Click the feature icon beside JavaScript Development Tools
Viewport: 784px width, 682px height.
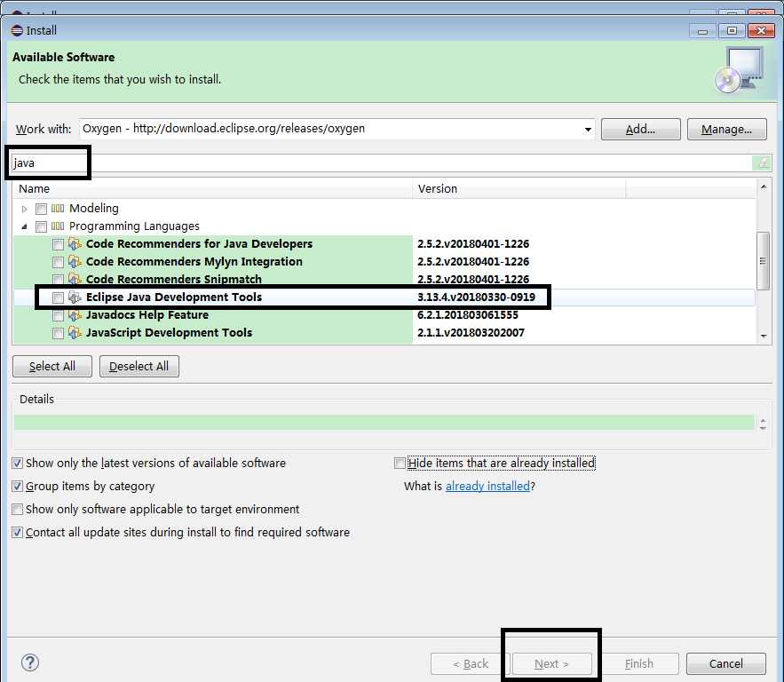(x=75, y=332)
